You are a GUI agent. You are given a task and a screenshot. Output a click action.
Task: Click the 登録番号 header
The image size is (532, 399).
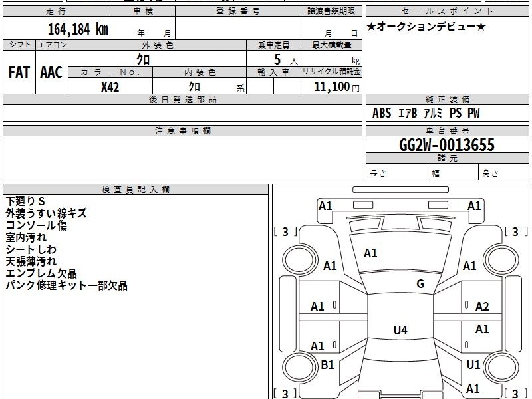pos(238,11)
